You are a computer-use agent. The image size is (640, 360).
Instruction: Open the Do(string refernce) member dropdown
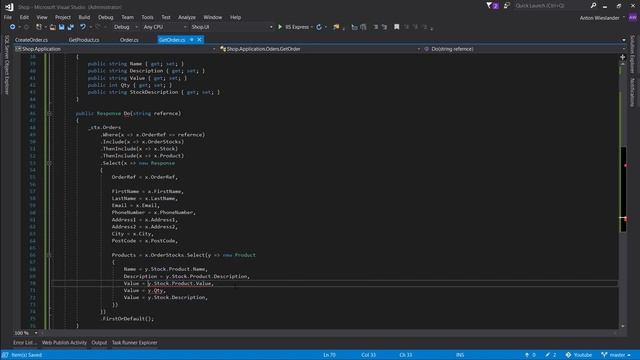click(x=524, y=49)
